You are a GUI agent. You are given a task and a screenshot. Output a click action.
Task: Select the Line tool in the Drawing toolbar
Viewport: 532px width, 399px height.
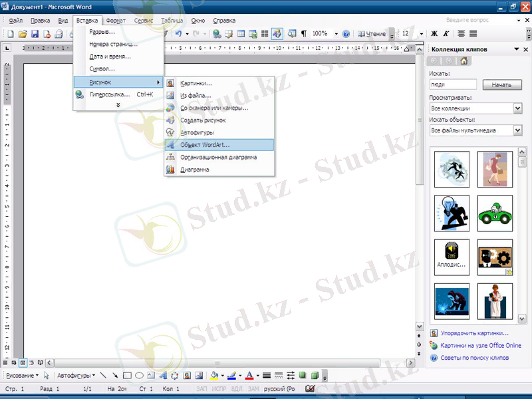click(103, 376)
